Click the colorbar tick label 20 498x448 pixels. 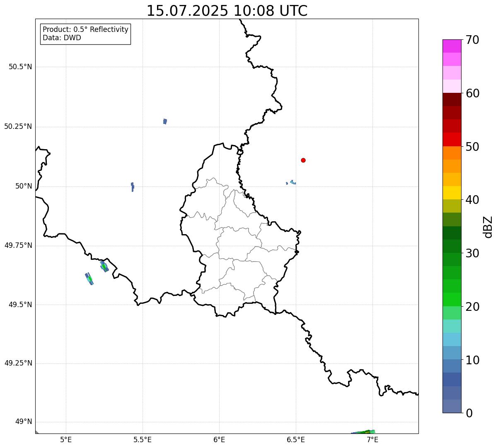(472, 307)
